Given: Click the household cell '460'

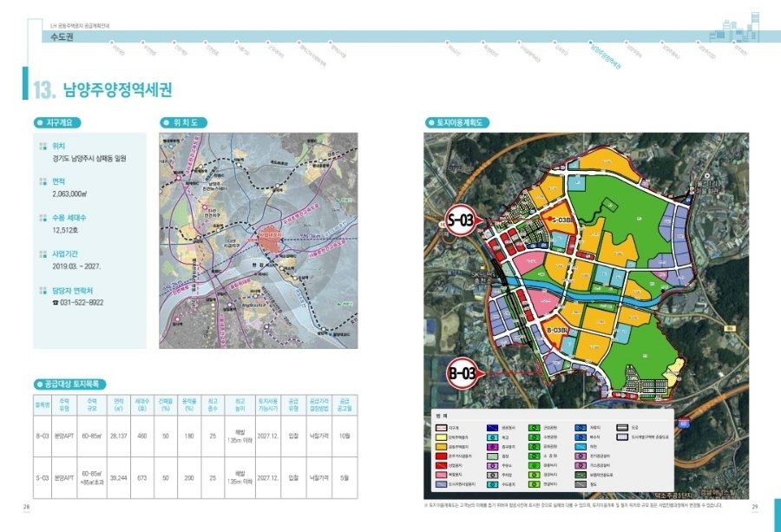Looking at the screenshot, I should 142,436.
